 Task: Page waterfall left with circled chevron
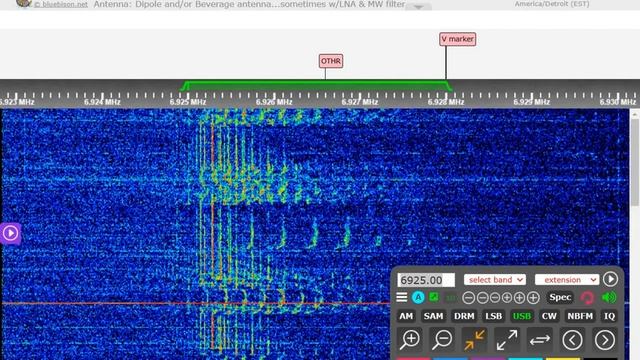(x=572, y=340)
